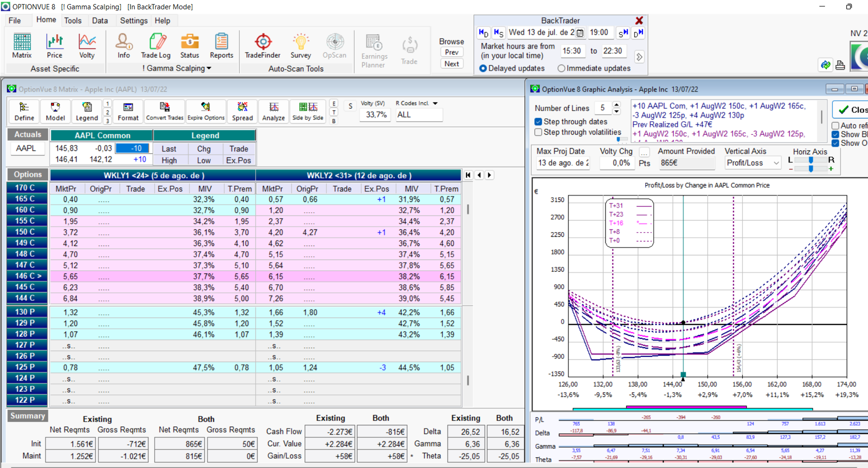Click the Define matrix button
Image resolution: width=868 pixels, height=468 pixels.
[24, 111]
